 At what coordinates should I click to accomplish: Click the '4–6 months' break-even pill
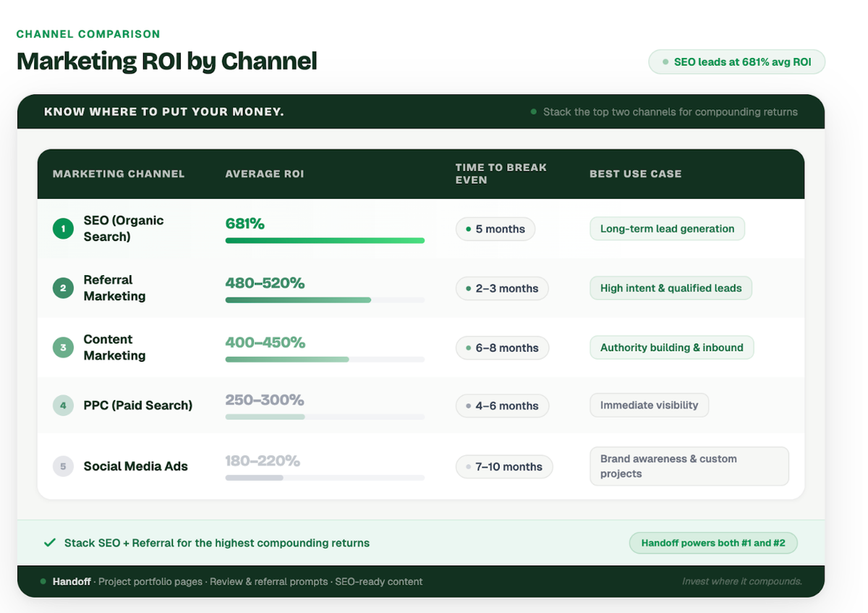click(502, 406)
